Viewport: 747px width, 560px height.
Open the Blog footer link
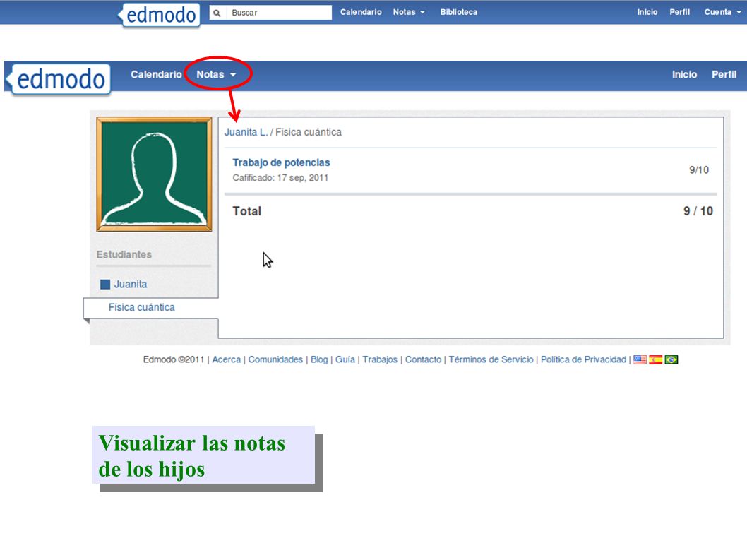click(x=319, y=359)
